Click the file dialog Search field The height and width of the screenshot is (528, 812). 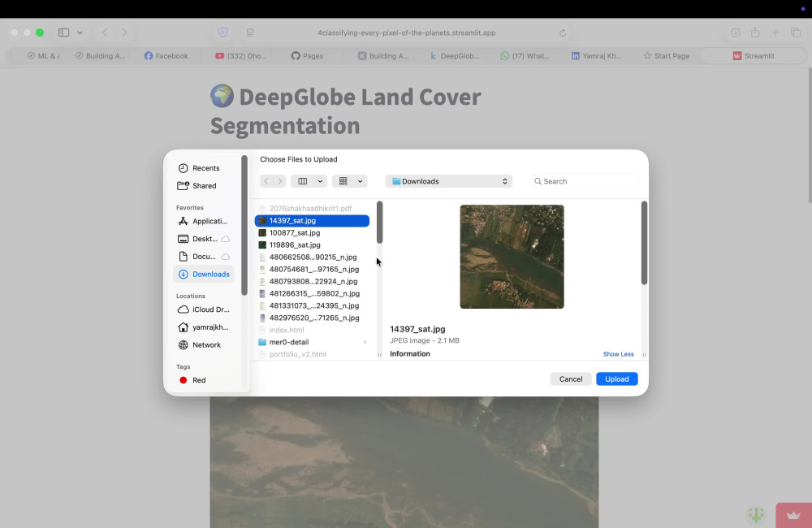coord(584,181)
